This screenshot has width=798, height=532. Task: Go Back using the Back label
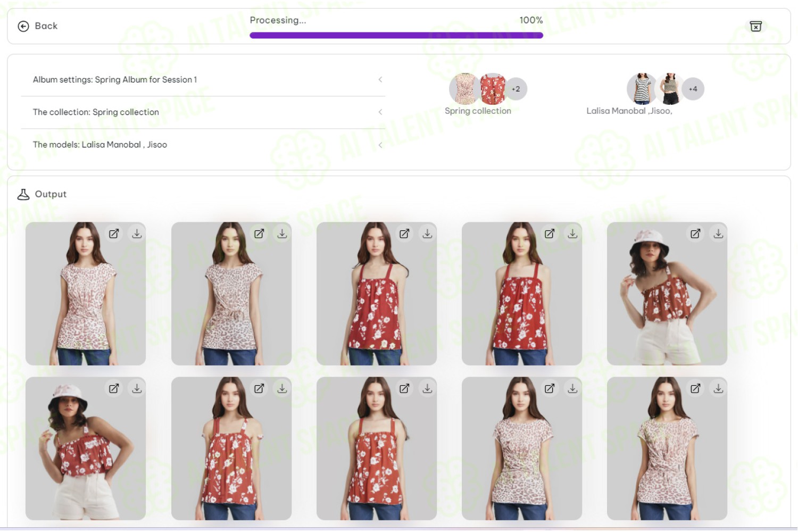[x=46, y=26]
